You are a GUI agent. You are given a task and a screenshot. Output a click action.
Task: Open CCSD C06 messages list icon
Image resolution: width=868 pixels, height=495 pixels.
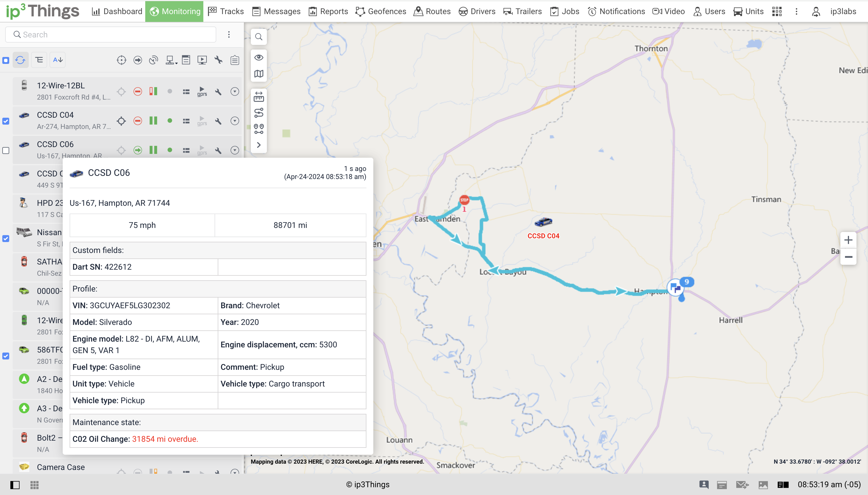click(186, 150)
